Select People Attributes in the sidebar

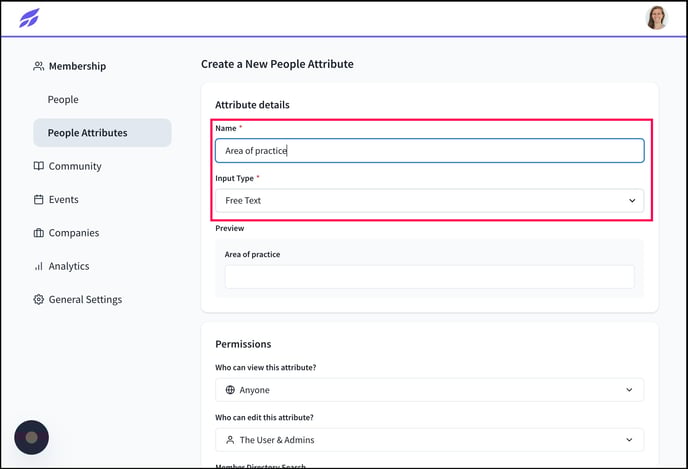[x=102, y=133]
